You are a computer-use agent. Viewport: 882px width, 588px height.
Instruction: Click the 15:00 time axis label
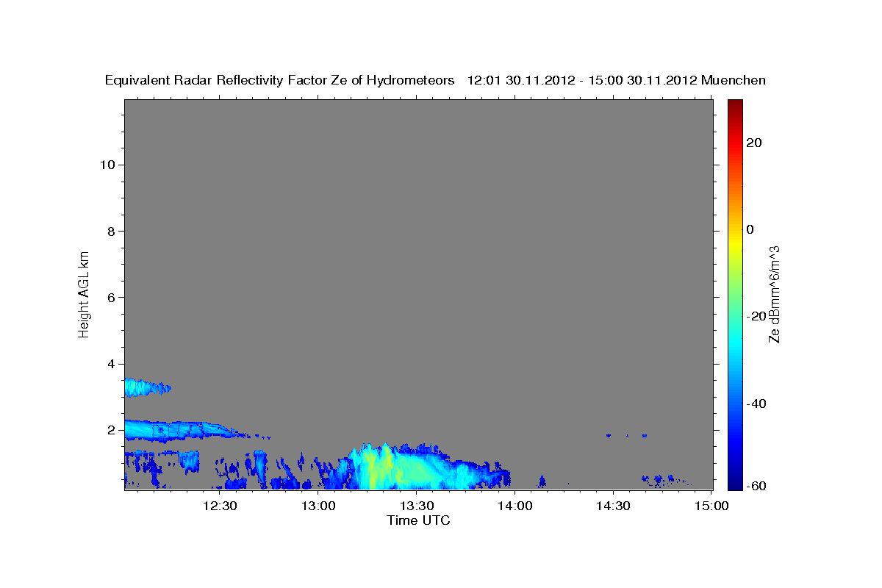711,506
